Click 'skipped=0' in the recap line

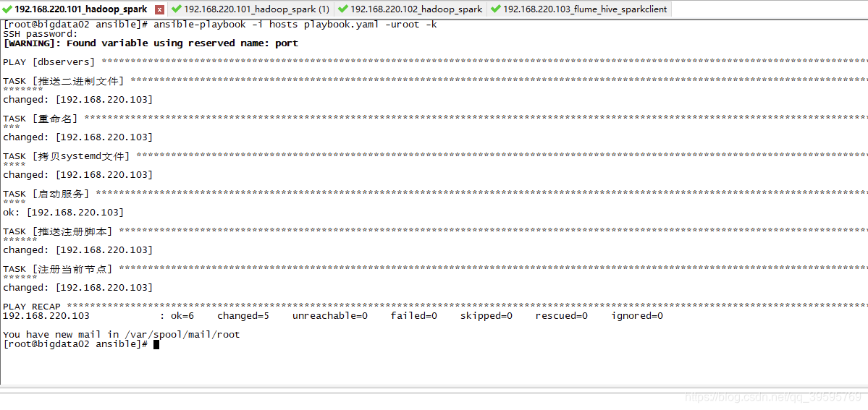tap(486, 316)
